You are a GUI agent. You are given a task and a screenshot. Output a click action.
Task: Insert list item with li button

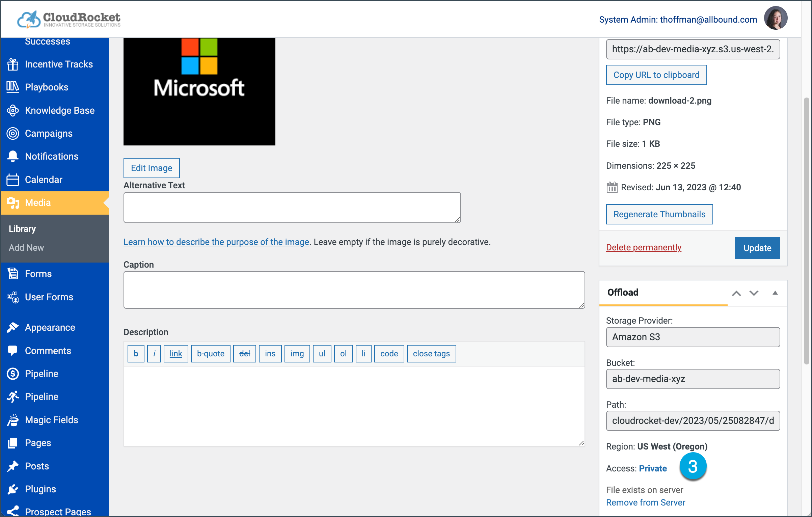pyautogui.click(x=363, y=354)
